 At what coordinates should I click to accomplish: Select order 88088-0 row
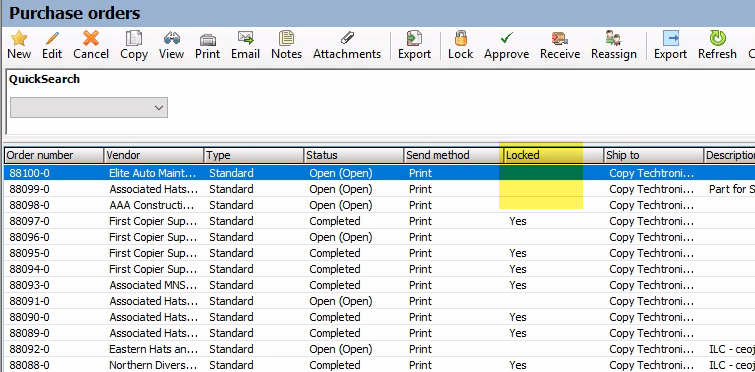tap(379, 365)
